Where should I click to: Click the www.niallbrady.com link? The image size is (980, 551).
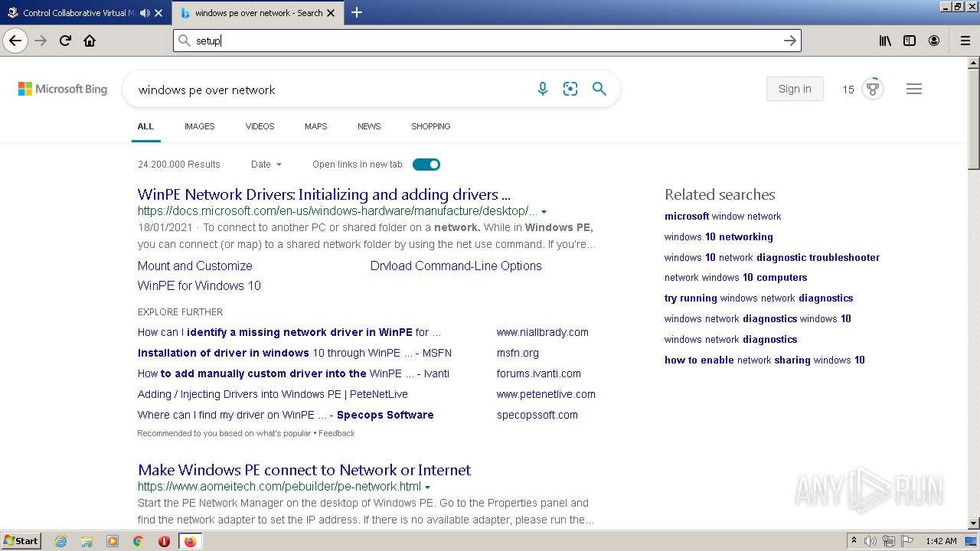tap(543, 332)
